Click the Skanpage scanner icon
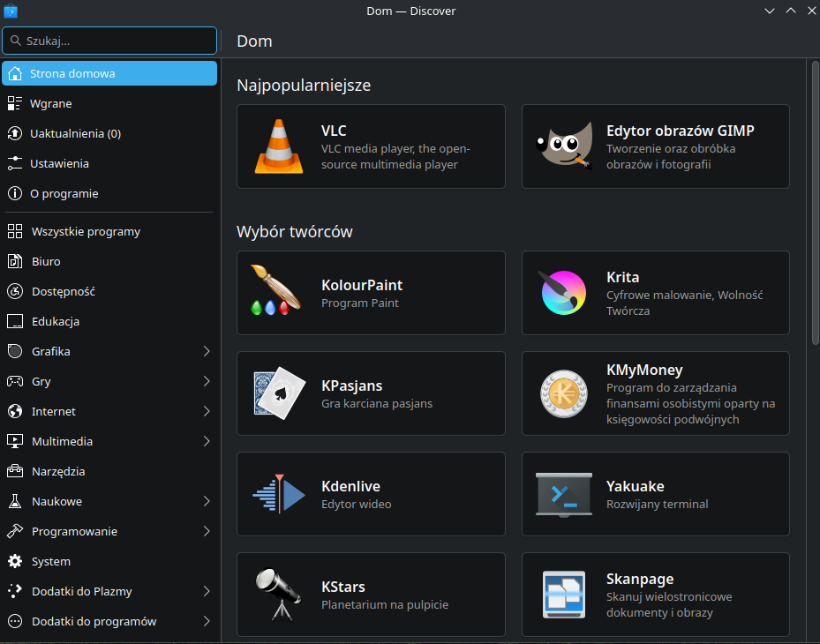This screenshot has width=820, height=644. [564, 595]
